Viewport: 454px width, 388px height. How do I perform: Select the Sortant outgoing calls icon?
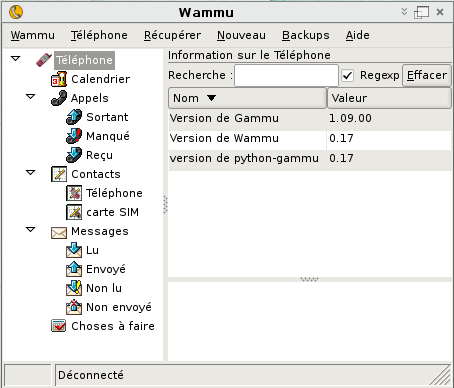click(74, 117)
